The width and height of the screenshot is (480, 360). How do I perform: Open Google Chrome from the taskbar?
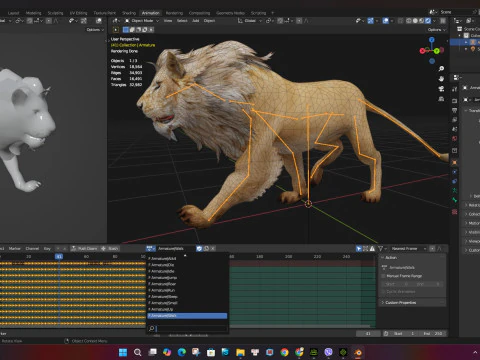284,352
